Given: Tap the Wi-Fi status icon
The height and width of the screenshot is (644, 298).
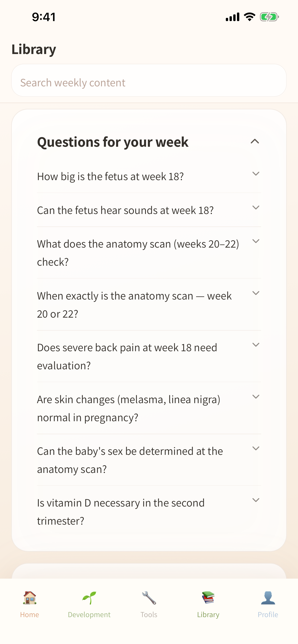Looking at the screenshot, I should click(249, 17).
